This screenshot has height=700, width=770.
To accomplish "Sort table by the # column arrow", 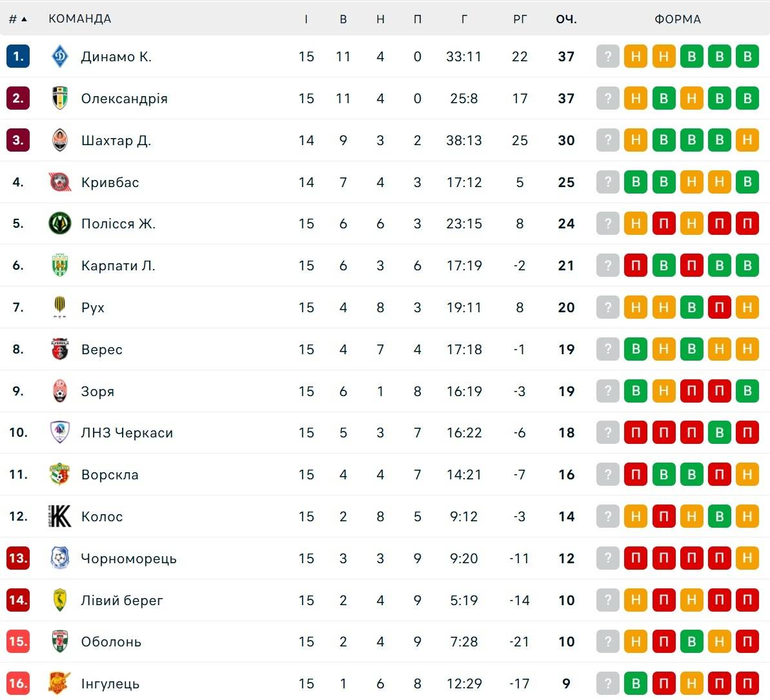I will point(24,19).
